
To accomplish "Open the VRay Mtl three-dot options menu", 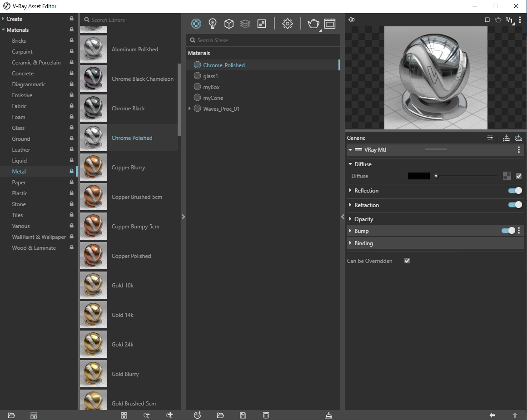I will click(x=519, y=149).
